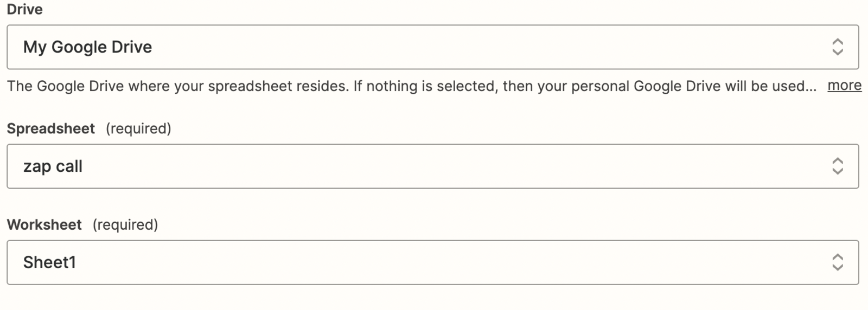Click the Spreadsheet field label
This screenshot has height=310, width=868.
click(x=50, y=128)
